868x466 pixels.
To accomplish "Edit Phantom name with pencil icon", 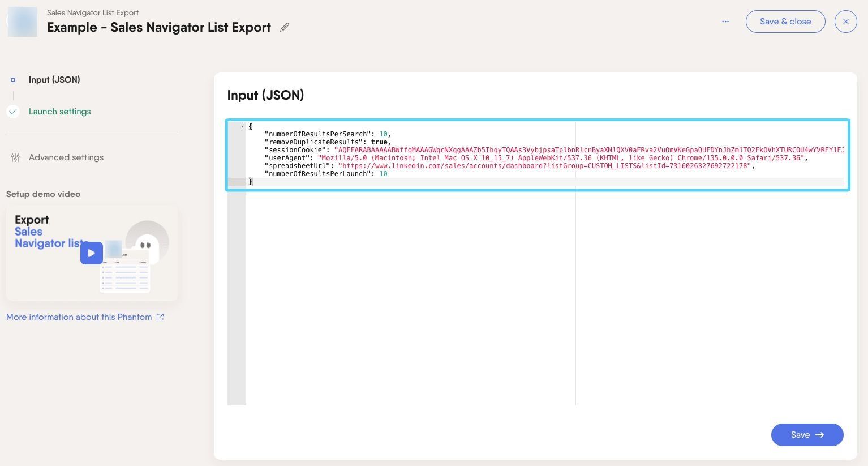I will (x=285, y=27).
